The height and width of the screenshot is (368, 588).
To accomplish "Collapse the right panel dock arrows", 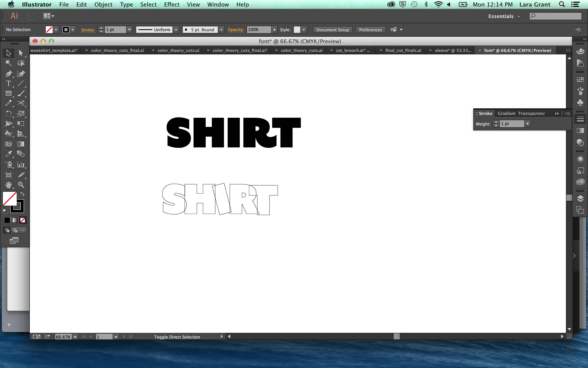I will pyautogui.click(x=585, y=39).
